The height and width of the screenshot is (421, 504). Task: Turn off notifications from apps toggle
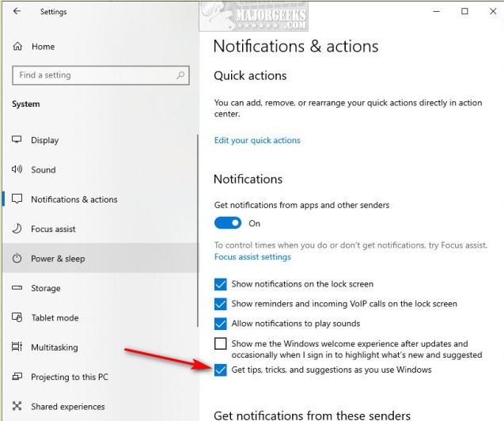229,223
